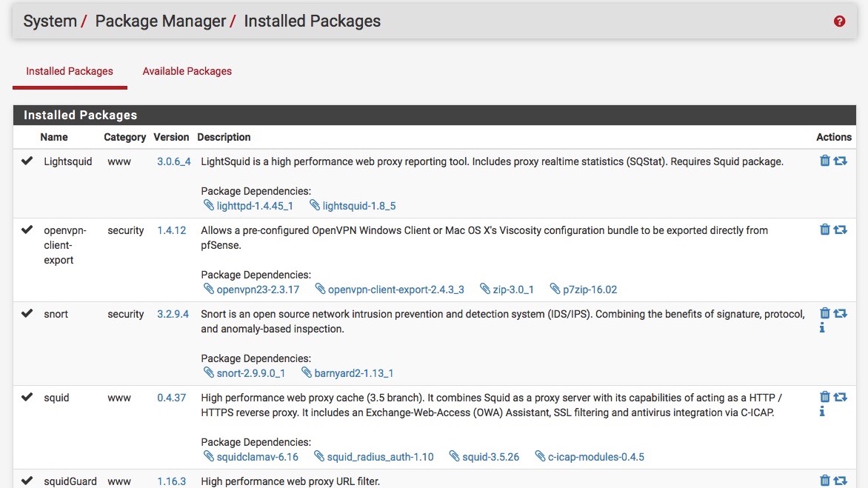
Task: Open the openvpn-client-export-2.4.3_3 dependency link
Action: click(395, 290)
